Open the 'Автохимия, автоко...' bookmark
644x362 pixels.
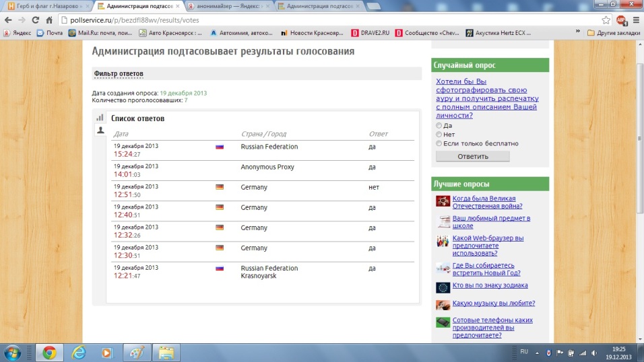click(x=241, y=33)
